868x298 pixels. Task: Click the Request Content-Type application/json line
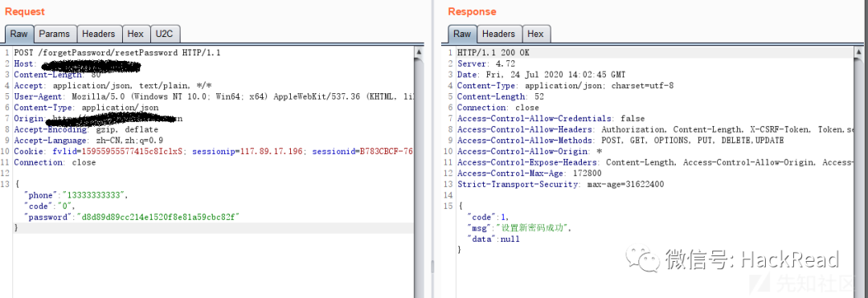tap(86, 108)
